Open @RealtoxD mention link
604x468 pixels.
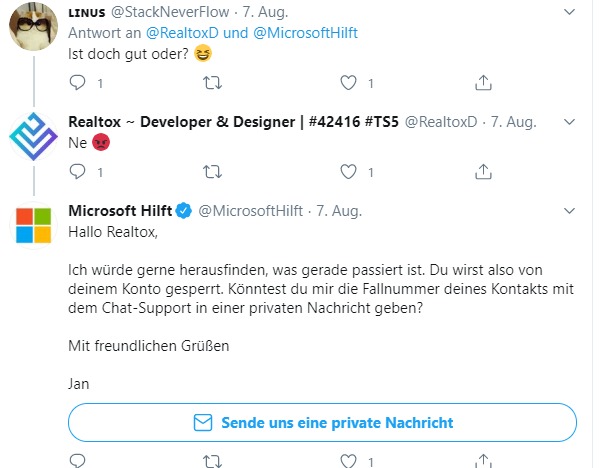pyautogui.click(x=182, y=33)
